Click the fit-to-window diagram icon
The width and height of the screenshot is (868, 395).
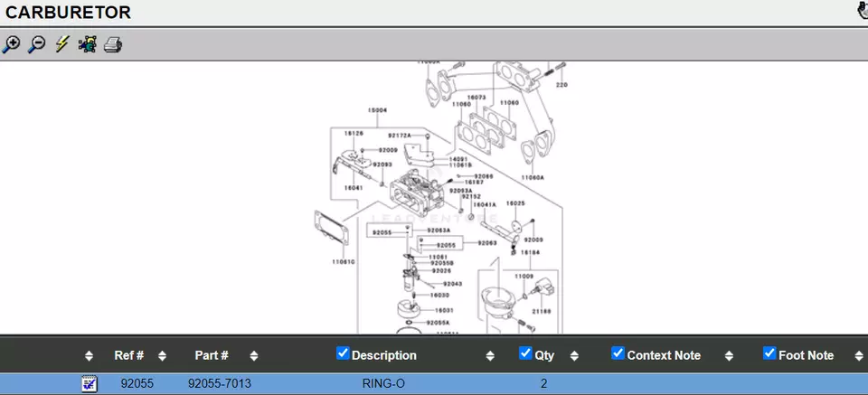click(87, 44)
